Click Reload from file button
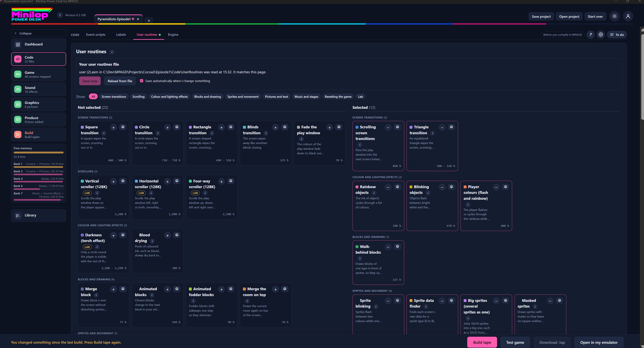 120,81
